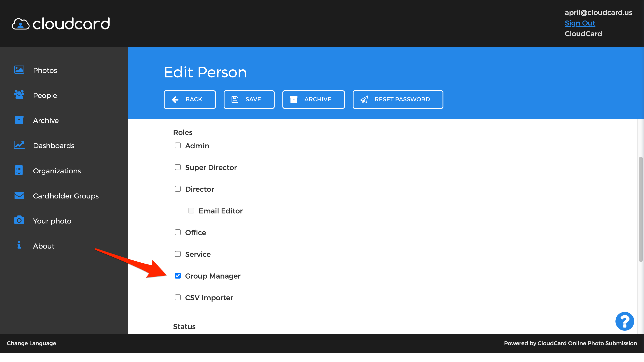Tick the CSV Importer checkbox

(x=178, y=297)
